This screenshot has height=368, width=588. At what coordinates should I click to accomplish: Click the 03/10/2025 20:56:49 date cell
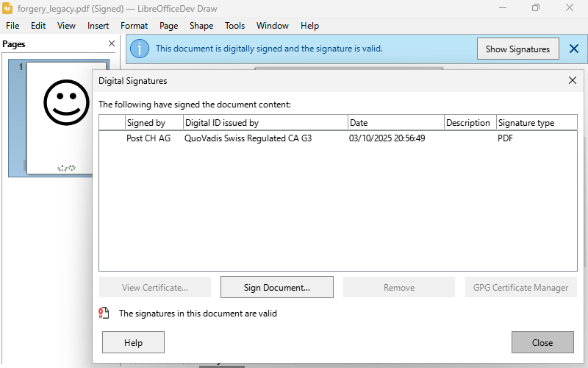click(387, 138)
